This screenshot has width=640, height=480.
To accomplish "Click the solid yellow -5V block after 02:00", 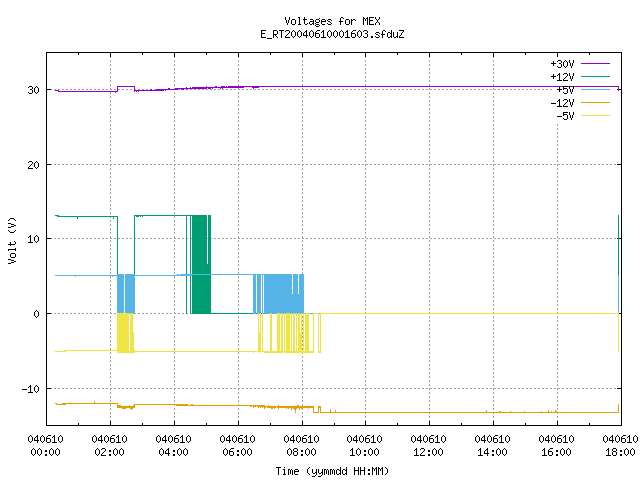I will point(122,333).
